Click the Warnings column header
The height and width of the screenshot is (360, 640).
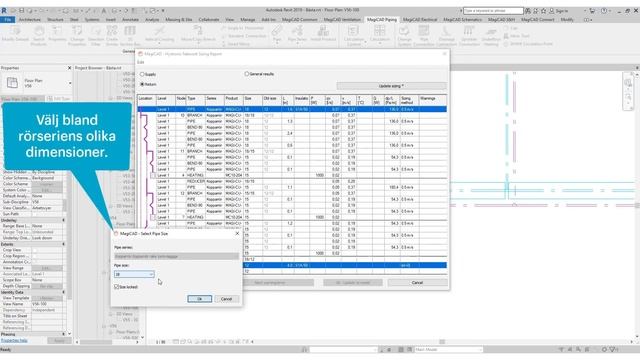(x=433, y=100)
